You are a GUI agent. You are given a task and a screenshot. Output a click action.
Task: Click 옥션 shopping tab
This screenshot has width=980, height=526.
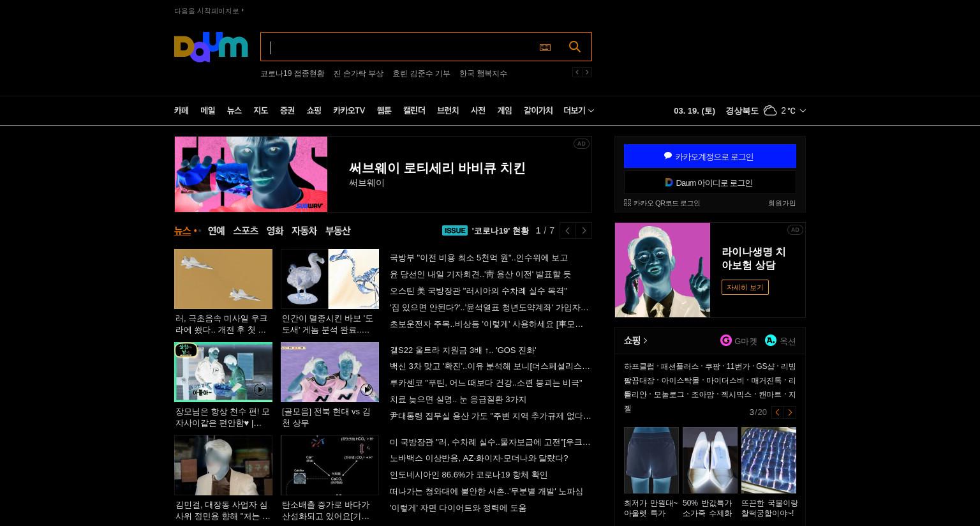pyautogui.click(x=780, y=341)
